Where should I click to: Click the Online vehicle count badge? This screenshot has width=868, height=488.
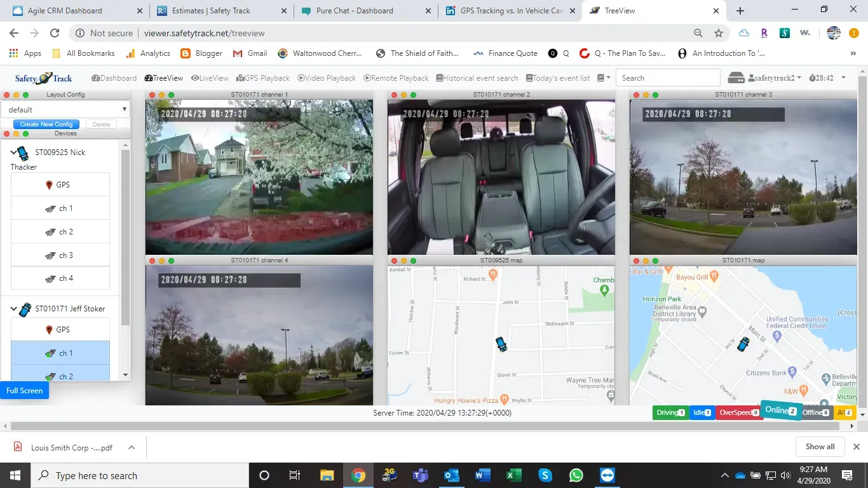[x=780, y=410]
